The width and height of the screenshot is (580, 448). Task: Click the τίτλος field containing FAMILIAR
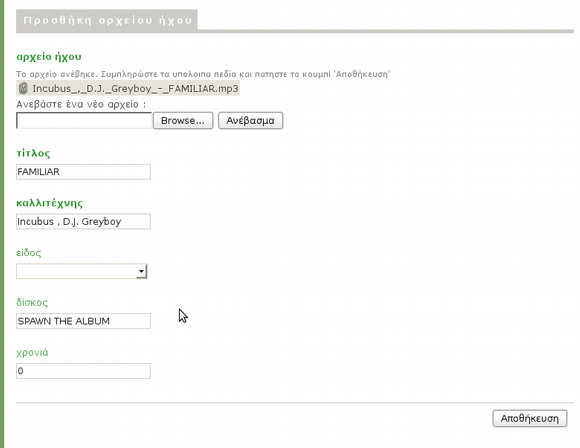pos(83,172)
